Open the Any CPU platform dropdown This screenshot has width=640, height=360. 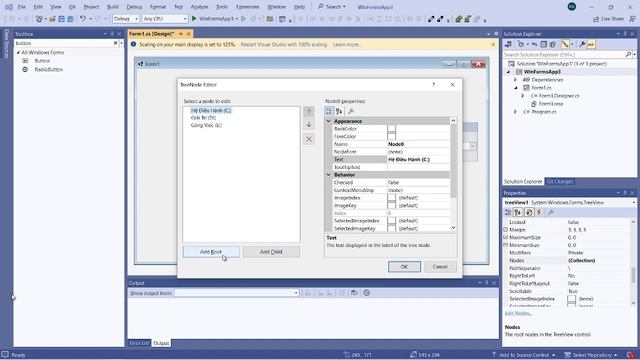[164, 19]
